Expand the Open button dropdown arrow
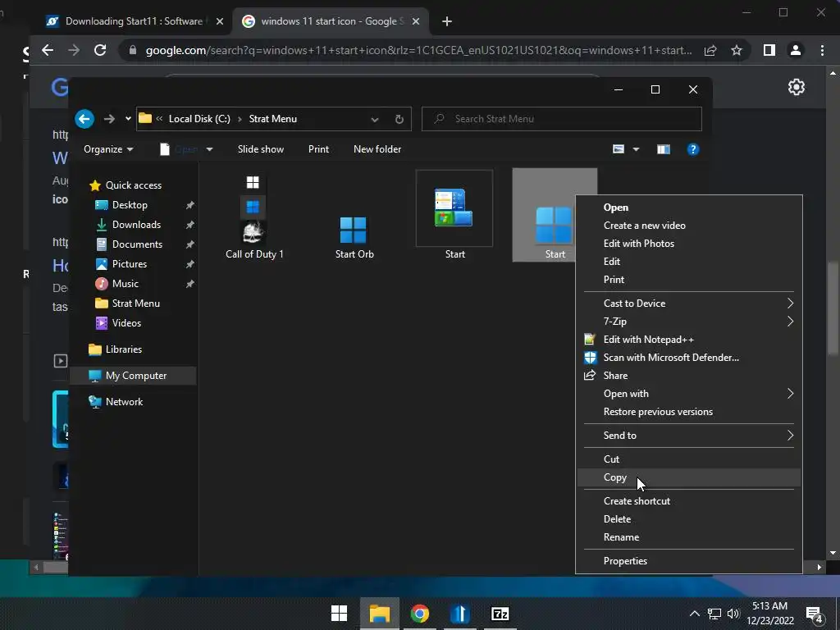This screenshot has height=630, width=840. coord(209,149)
